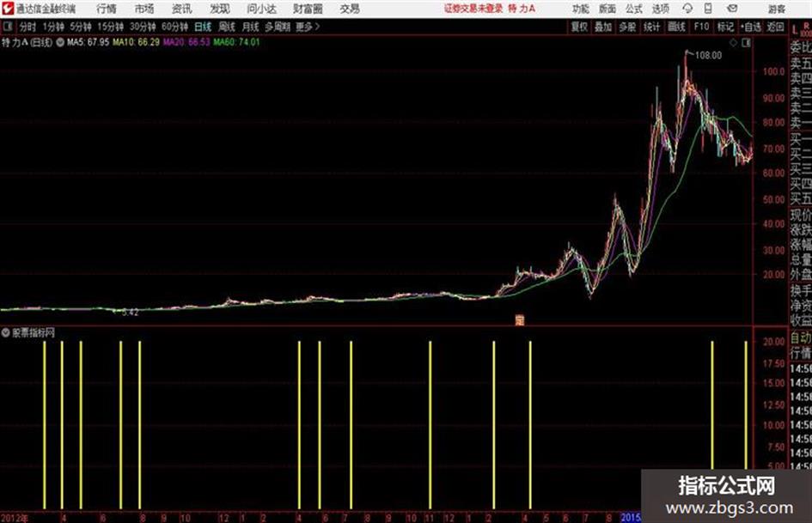Open the 交易 menu

point(350,9)
